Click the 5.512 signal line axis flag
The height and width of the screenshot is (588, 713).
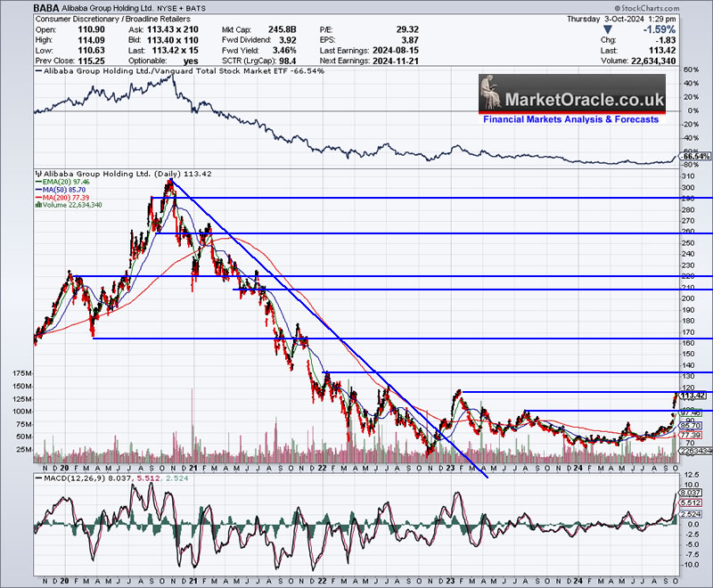tap(690, 503)
